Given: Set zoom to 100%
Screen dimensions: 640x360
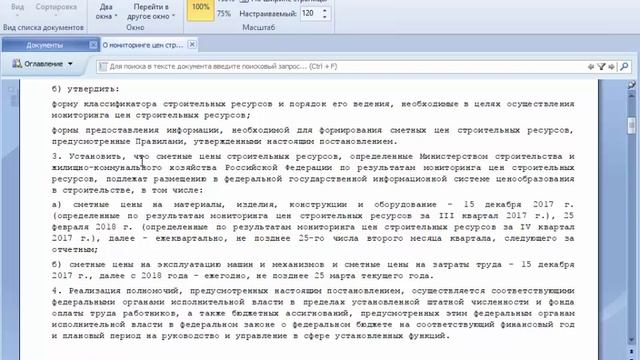Looking at the screenshot, I should pos(200,9).
